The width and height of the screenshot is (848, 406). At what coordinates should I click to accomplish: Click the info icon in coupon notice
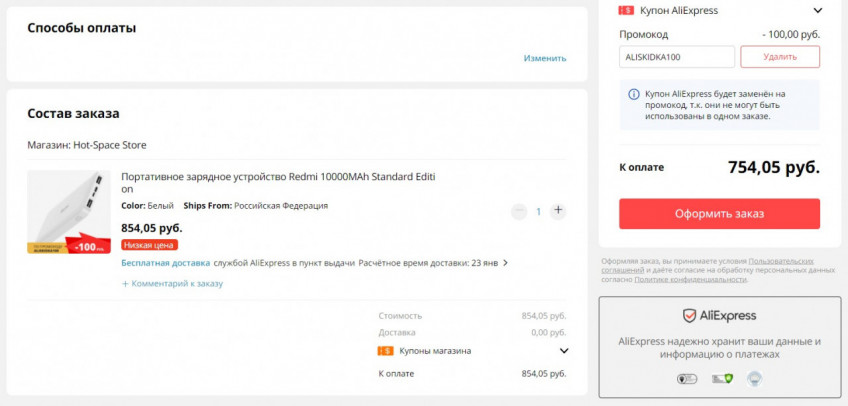[634, 94]
